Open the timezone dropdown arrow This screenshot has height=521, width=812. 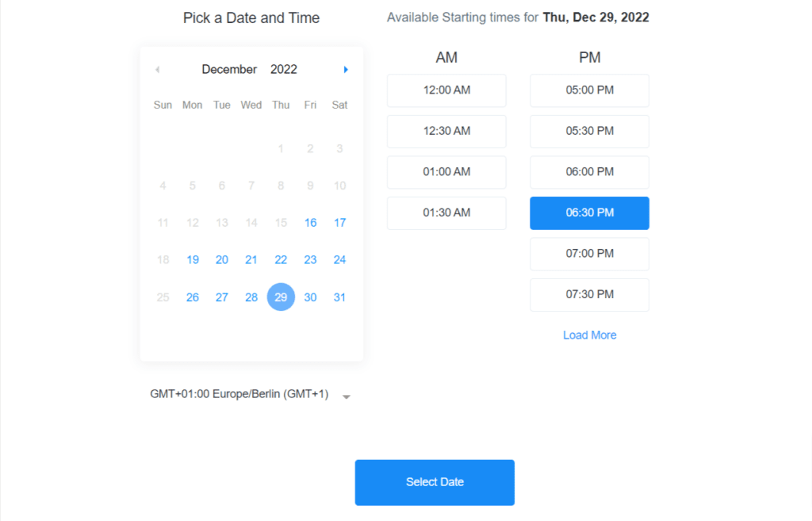tap(347, 396)
